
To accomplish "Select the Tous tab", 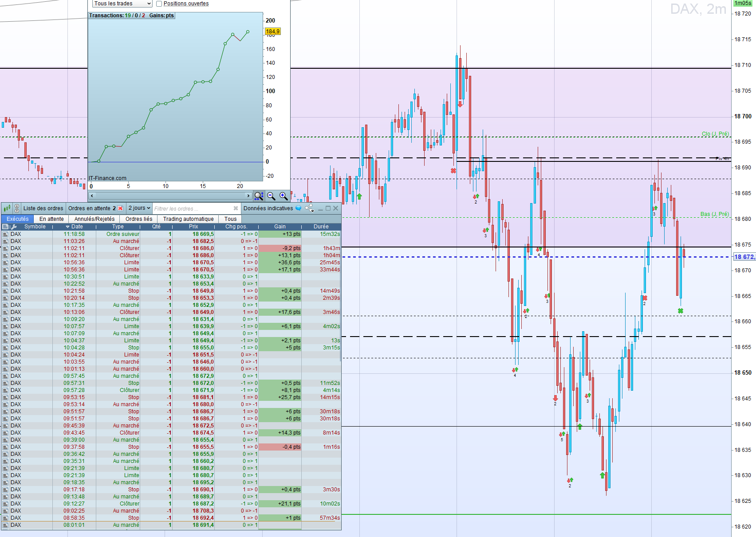I will [230, 219].
